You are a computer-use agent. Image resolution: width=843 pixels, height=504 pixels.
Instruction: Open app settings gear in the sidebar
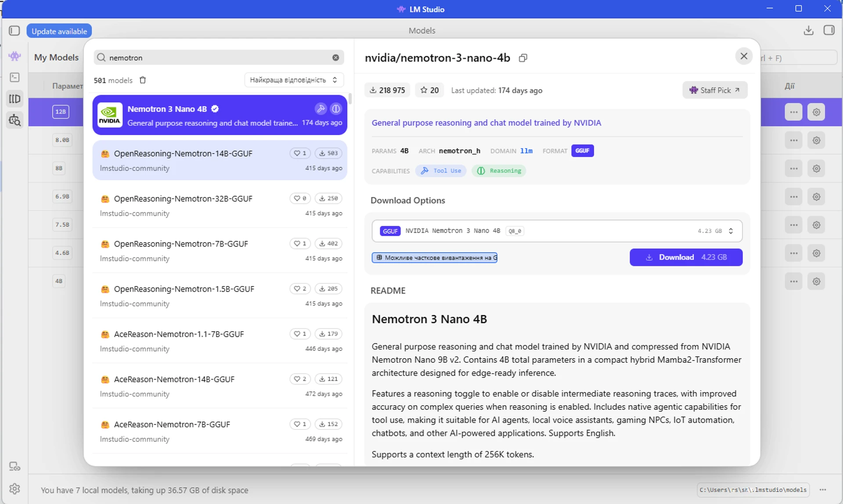click(x=14, y=489)
